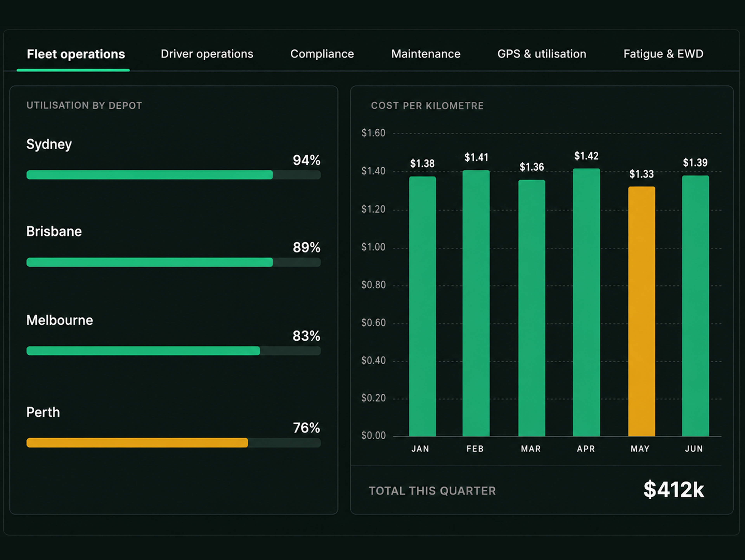This screenshot has height=560, width=745.
Task: Click the FEB bar in cost chart
Action: 476,303
